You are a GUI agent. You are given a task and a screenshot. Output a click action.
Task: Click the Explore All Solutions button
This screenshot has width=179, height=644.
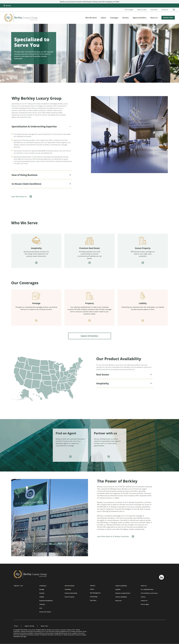89,336
